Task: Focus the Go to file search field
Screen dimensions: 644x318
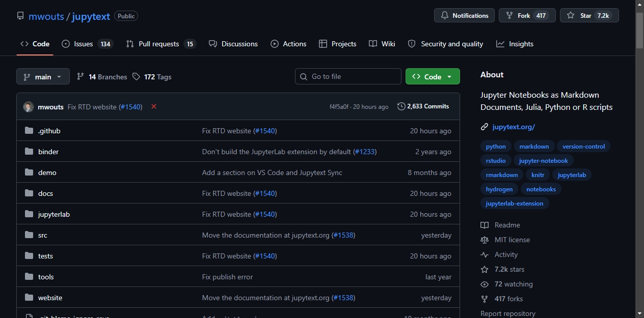Action: 348,76
